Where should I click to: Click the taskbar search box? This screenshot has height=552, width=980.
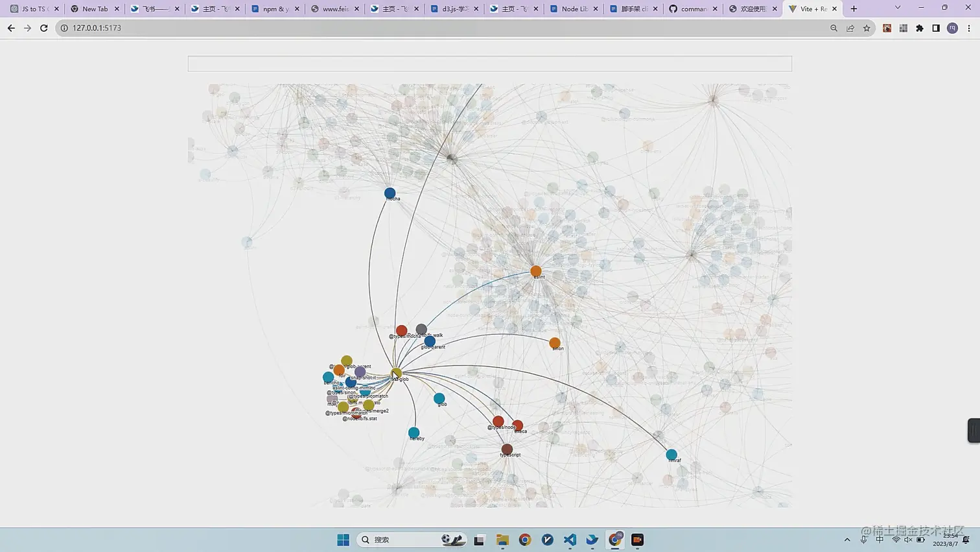coord(412,540)
